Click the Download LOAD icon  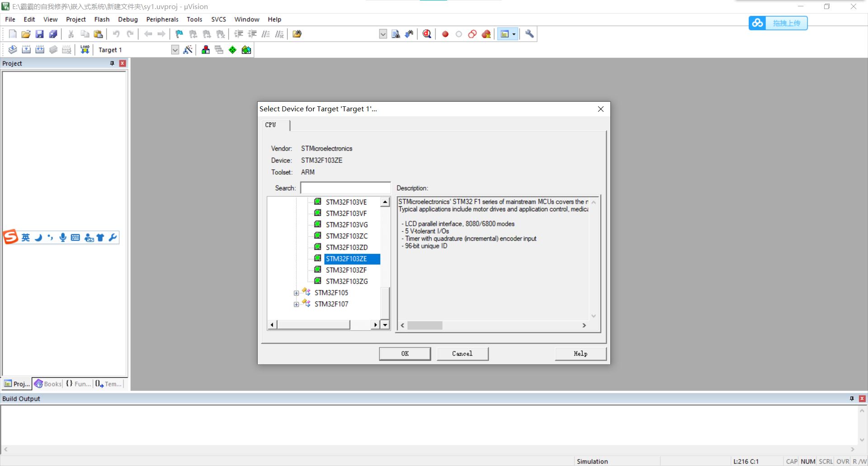[x=85, y=50]
